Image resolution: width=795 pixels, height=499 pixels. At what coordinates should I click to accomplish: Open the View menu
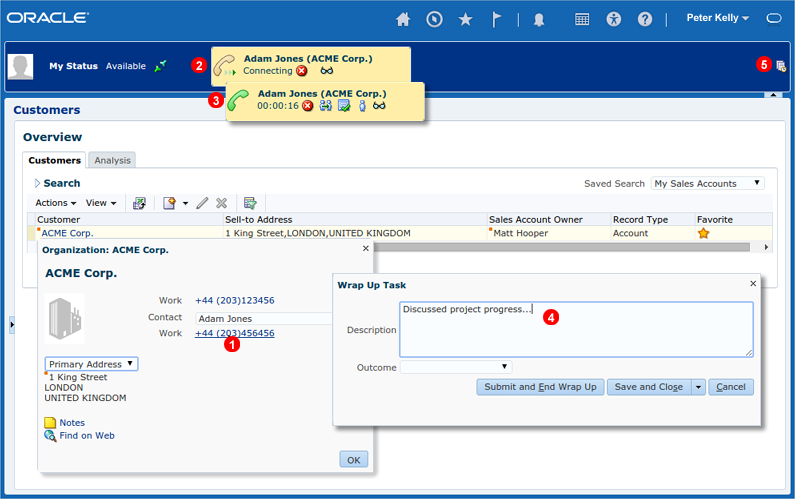tap(101, 203)
